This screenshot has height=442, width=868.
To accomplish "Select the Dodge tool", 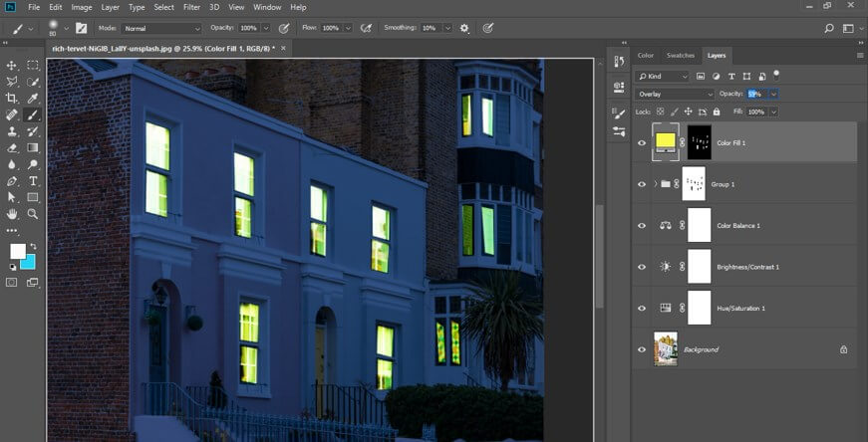I will [33, 164].
